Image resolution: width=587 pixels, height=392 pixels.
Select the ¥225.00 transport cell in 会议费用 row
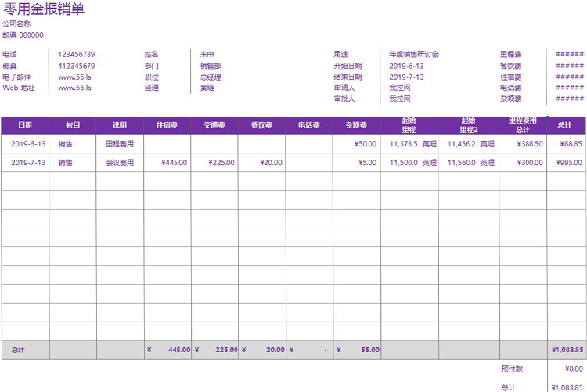tap(214, 163)
